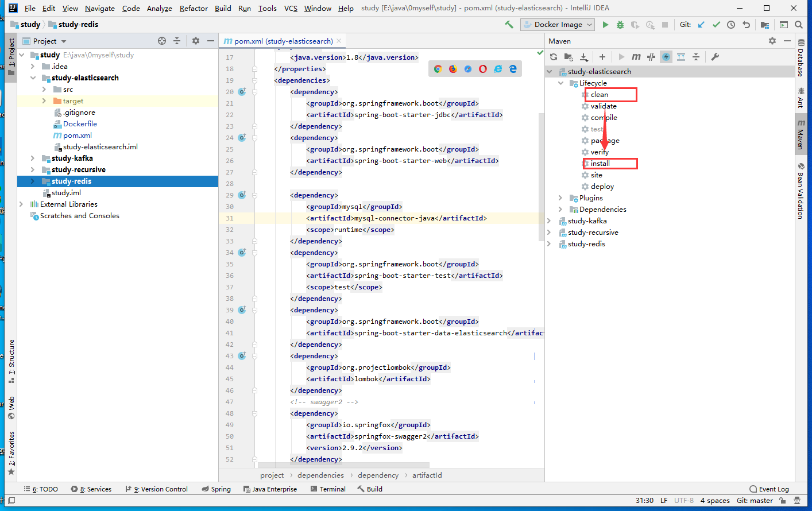Toggle read-only lock icon in status bar

782,501
